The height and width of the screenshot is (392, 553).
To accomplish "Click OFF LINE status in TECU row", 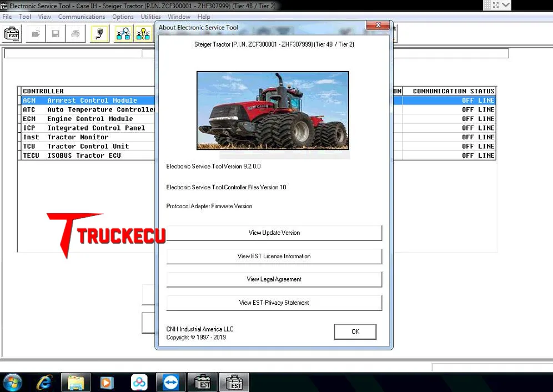I will click(478, 155).
